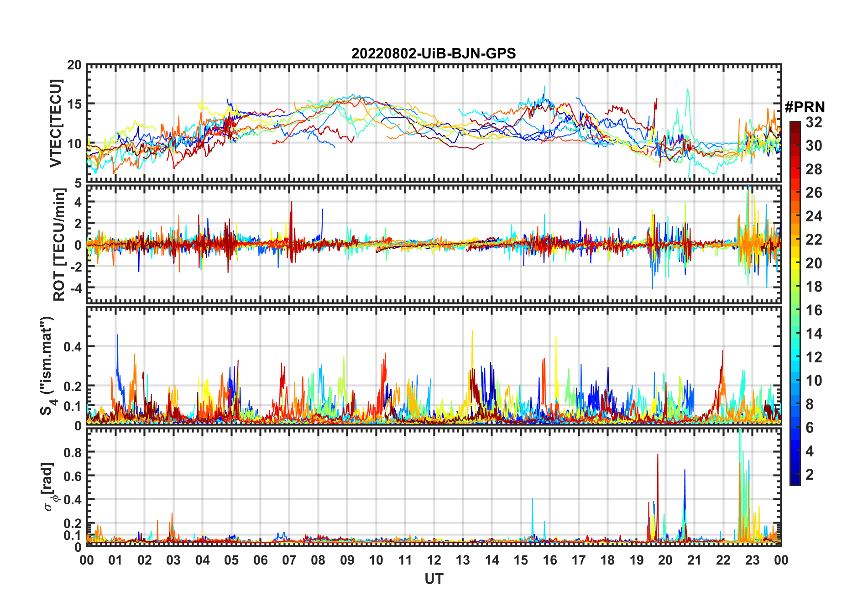The image size is (868, 607).
Task: Click x-axis time tick label 18
Action: [607, 560]
